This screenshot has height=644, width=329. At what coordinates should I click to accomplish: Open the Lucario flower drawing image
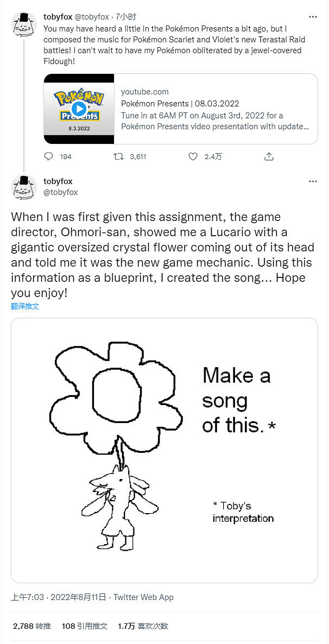[x=164, y=450]
